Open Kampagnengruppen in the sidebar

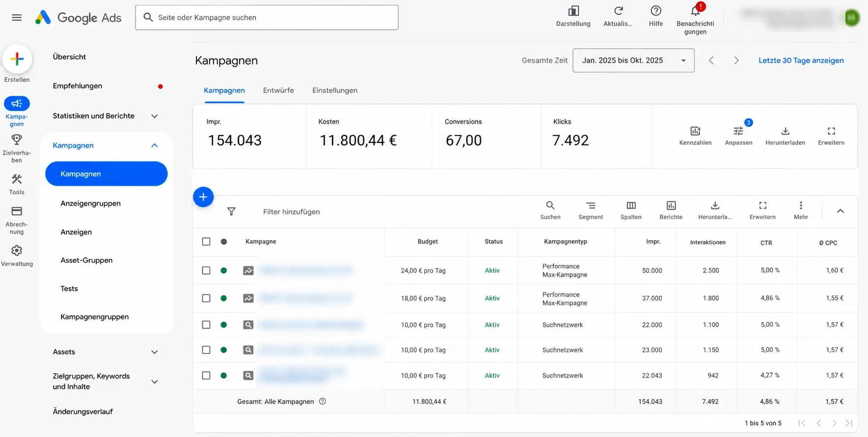95,317
